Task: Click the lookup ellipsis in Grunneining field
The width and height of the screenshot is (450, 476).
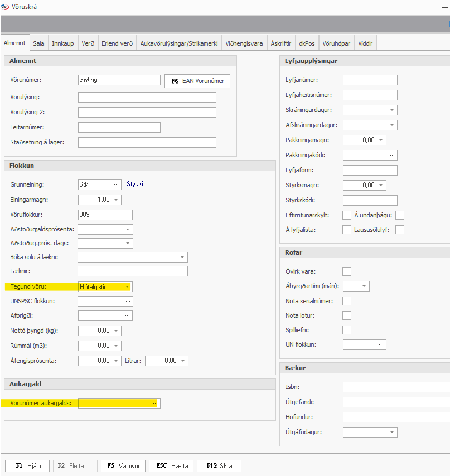Action: [116, 184]
